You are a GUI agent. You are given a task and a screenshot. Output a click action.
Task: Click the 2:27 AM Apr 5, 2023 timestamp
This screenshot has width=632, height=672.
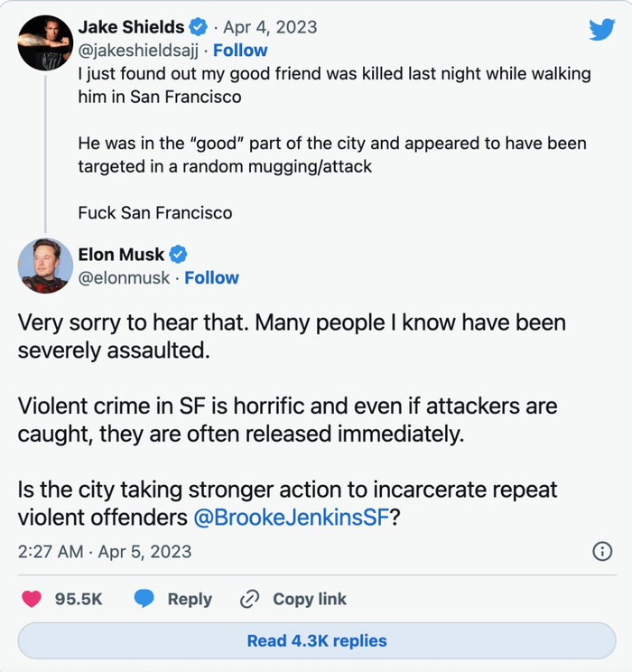105,552
